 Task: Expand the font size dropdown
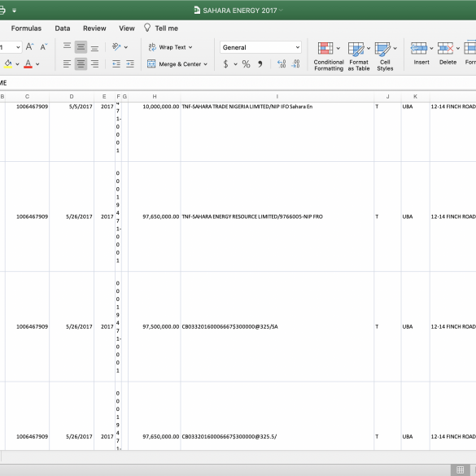(x=18, y=47)
